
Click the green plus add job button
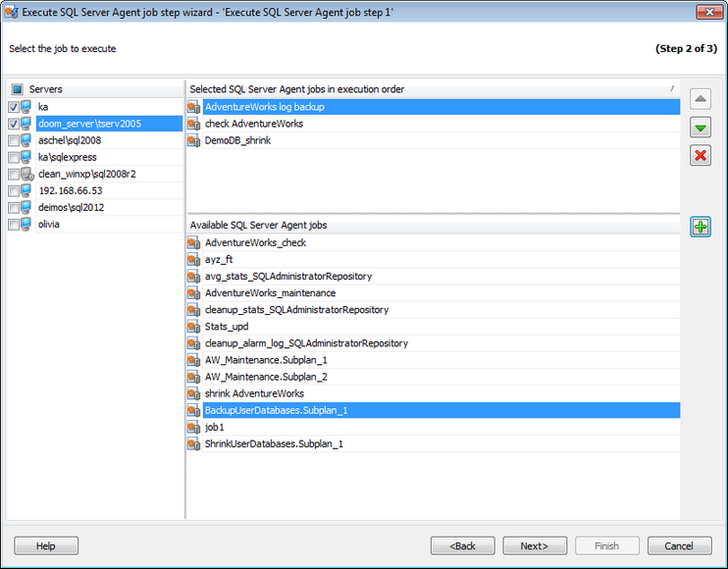(x=701, y=227)
